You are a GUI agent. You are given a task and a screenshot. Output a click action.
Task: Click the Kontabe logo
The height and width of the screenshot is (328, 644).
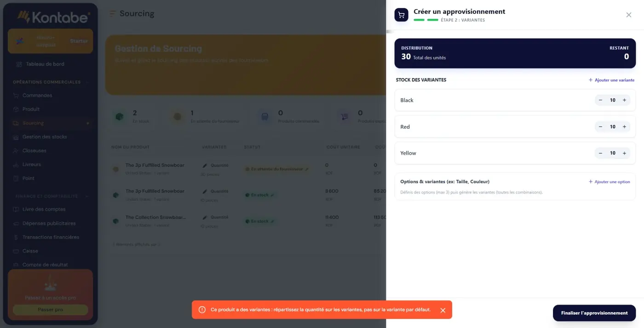(x=53, y=17)
